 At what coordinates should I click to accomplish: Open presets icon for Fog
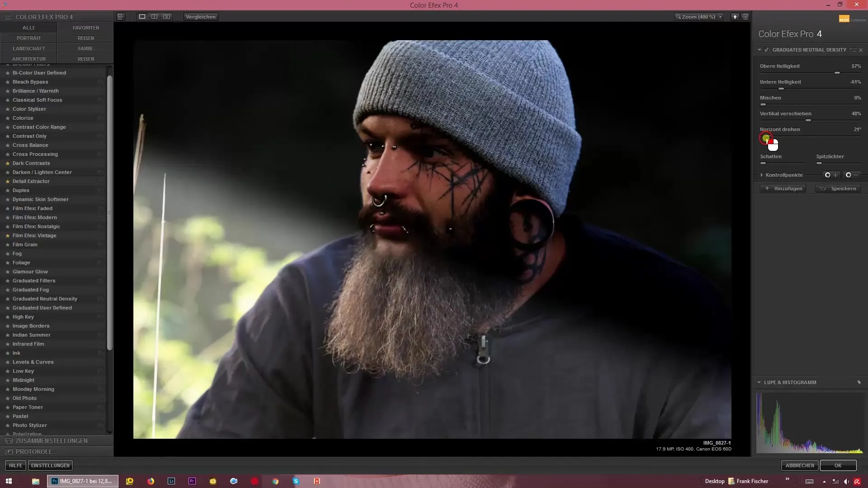100,253
